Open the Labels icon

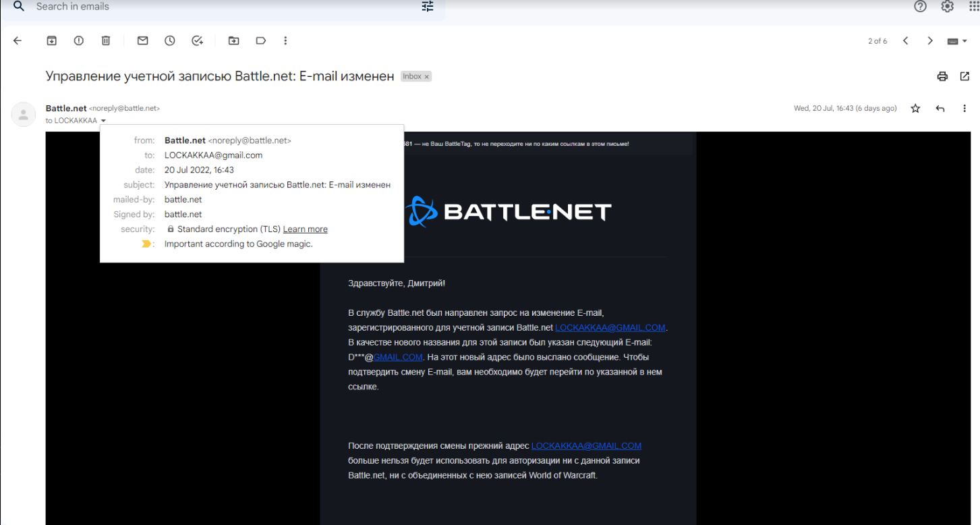pos(260,40)
